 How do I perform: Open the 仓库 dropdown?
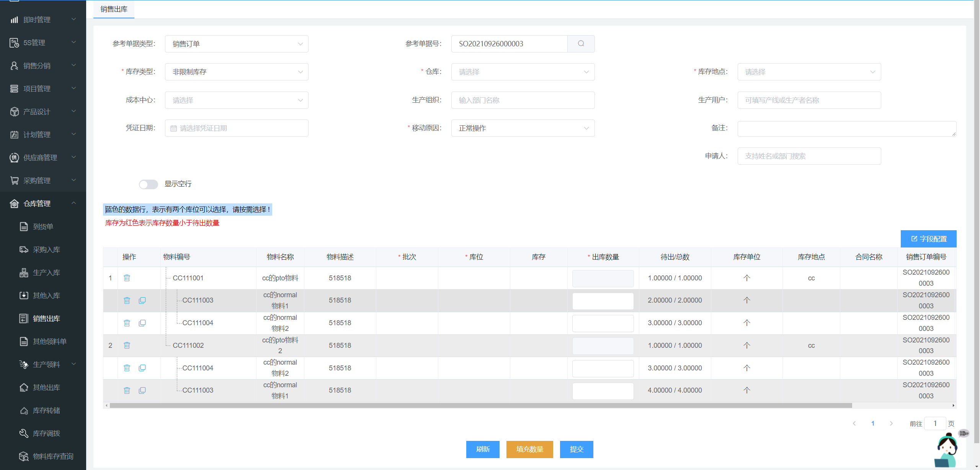(x=523, y=72)
